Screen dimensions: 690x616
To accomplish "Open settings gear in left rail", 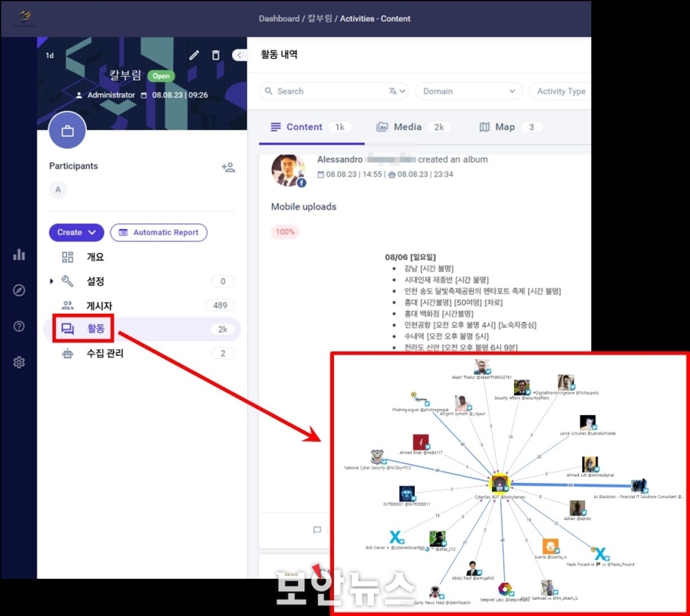I will pos(19,363).
